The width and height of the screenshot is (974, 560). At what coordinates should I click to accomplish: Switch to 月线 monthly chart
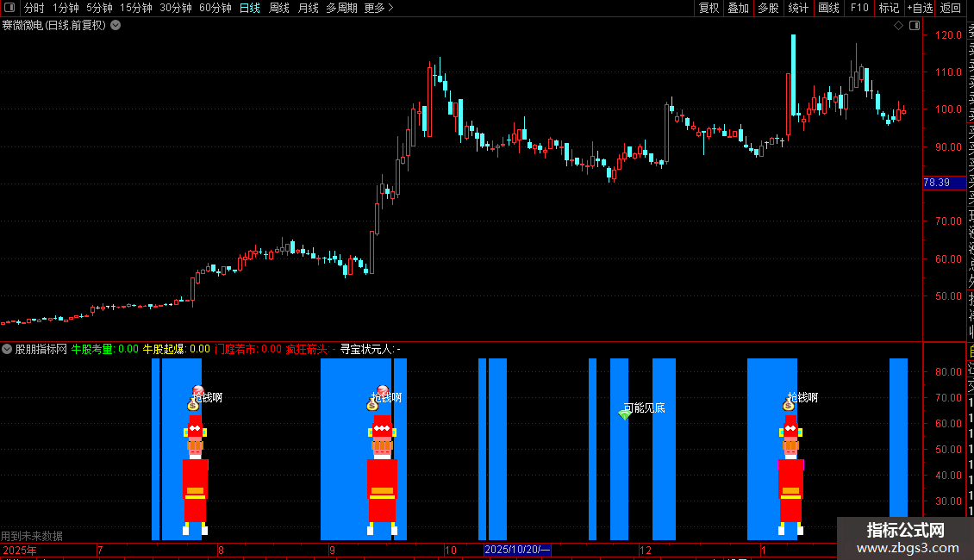coord(308,8)
